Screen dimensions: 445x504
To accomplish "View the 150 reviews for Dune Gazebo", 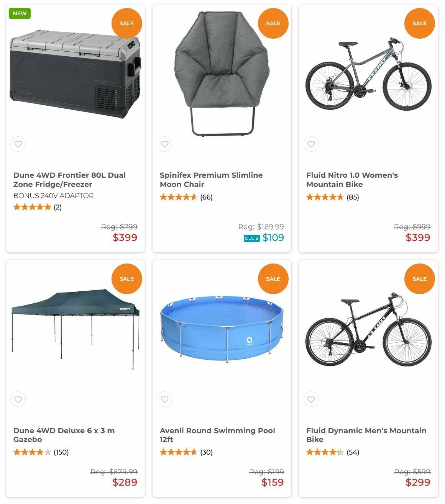I will pos(61,452).
